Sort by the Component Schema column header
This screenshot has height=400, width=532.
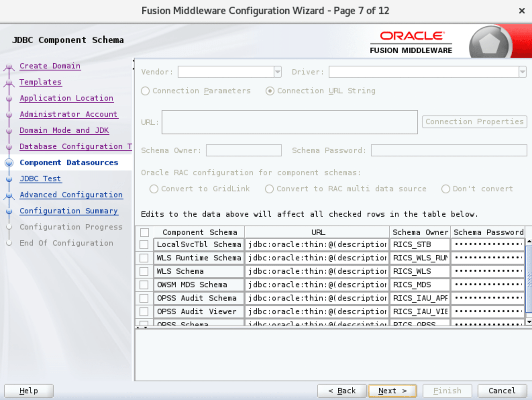pos(199,232)
